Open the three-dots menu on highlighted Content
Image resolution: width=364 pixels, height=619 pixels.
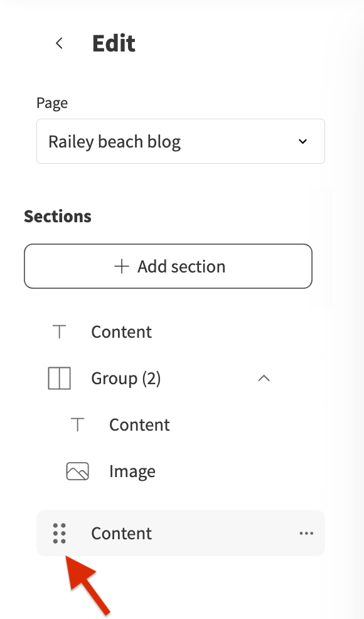306,534
